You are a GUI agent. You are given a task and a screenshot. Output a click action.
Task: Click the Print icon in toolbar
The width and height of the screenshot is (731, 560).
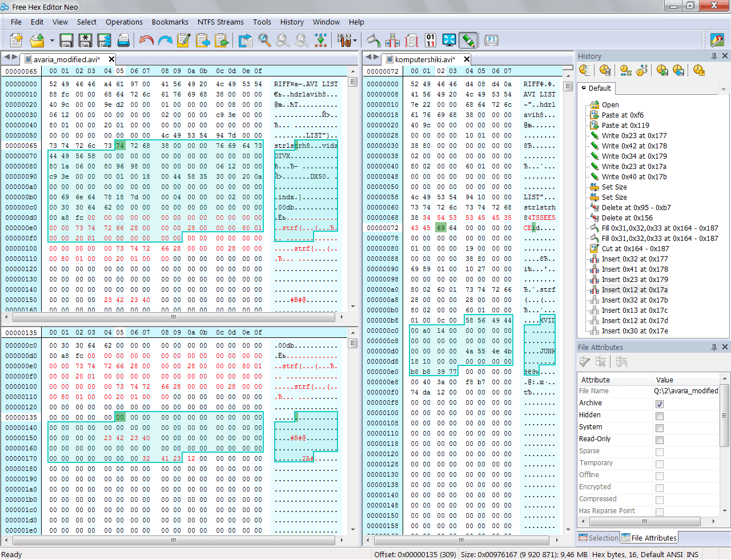(123, 41)
